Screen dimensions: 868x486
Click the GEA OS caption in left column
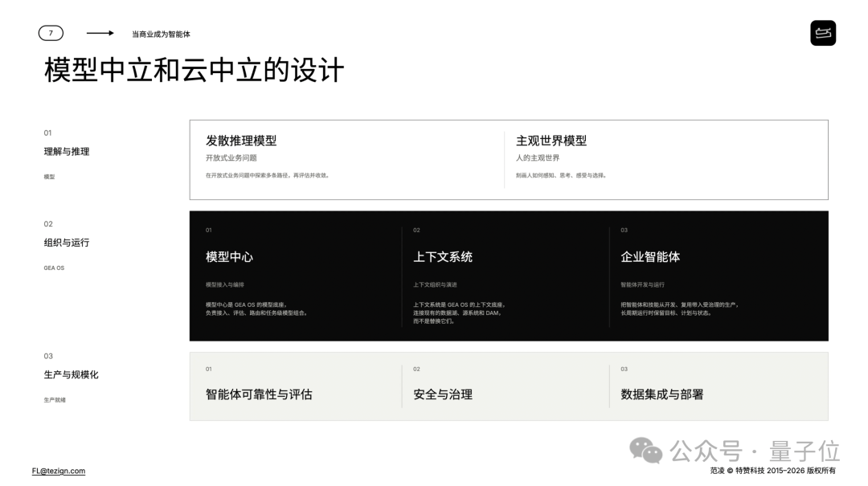(55, 268)
